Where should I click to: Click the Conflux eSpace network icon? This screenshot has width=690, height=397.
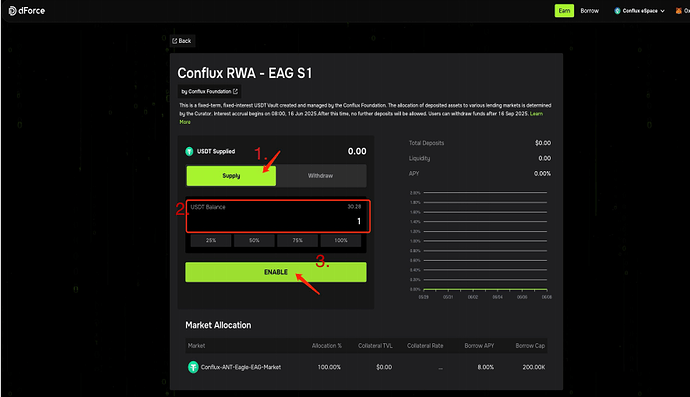617,11
